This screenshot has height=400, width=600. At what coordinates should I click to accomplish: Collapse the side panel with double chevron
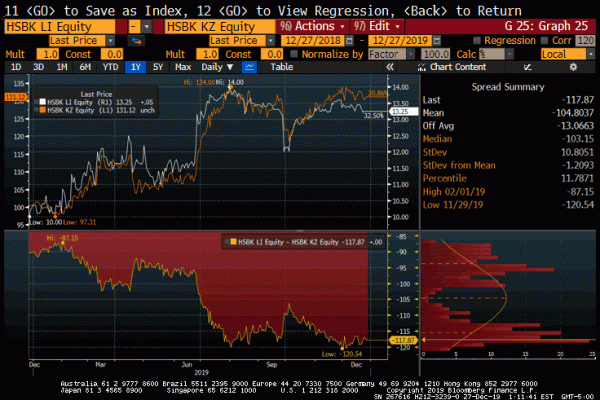(x=390, y=67)
